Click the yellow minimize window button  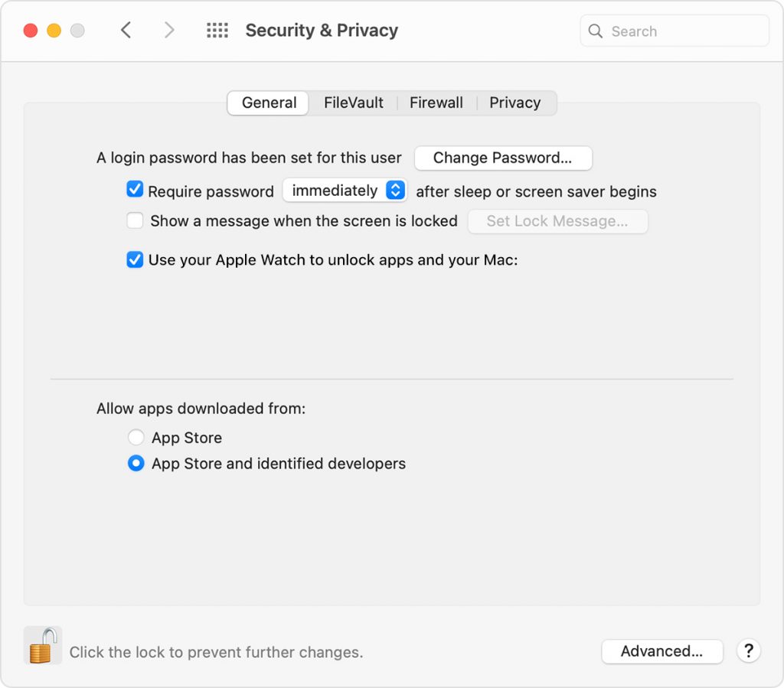tap(54, 31)
